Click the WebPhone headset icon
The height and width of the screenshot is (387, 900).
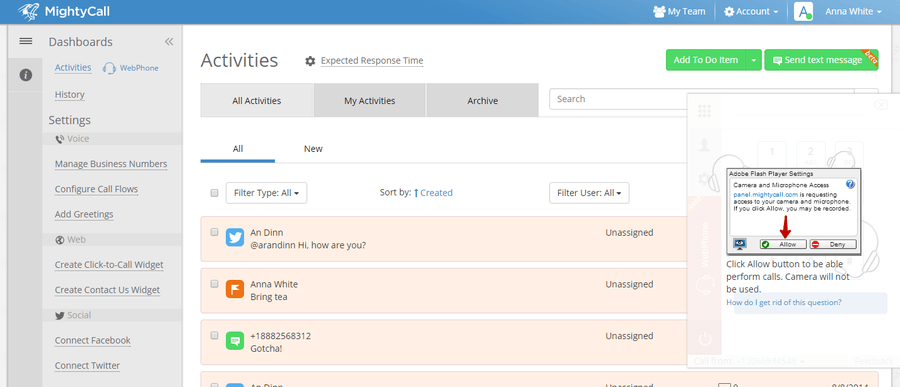(x=109, y=68)
